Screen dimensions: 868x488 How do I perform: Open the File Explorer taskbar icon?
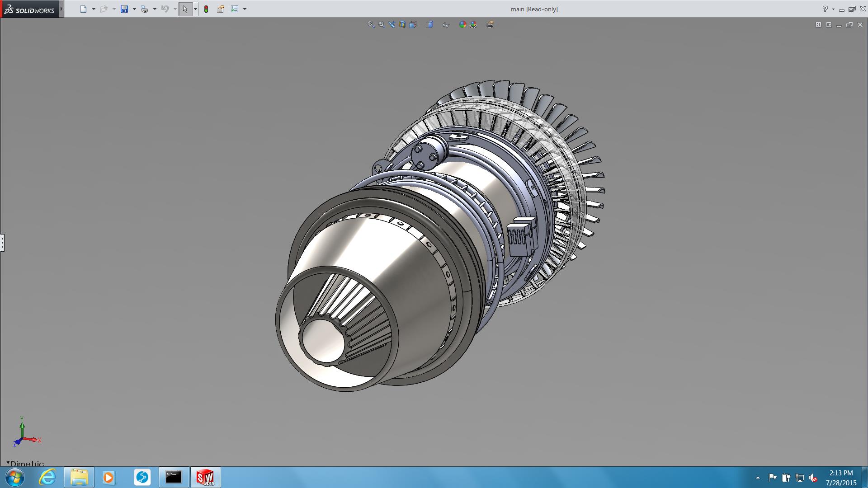pyautogui.click(x=79, y=477)
